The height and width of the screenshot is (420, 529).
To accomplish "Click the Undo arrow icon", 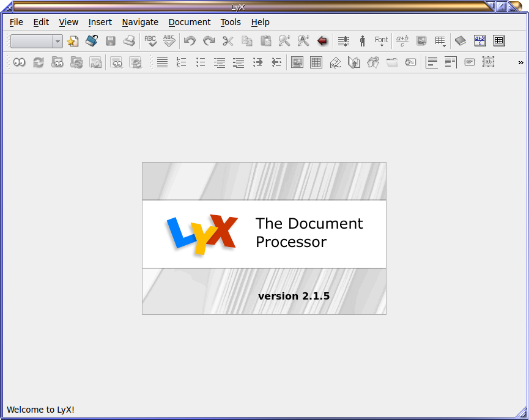I will (190, 41).
